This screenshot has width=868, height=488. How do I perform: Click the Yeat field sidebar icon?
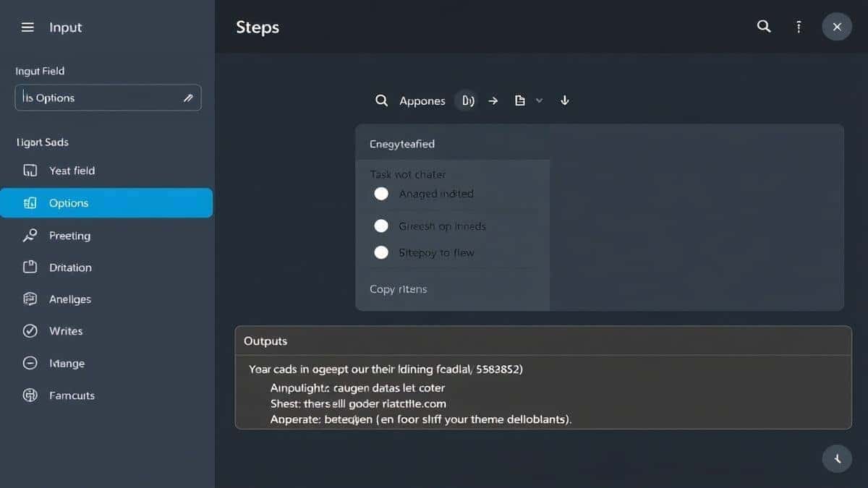[30, 171]
